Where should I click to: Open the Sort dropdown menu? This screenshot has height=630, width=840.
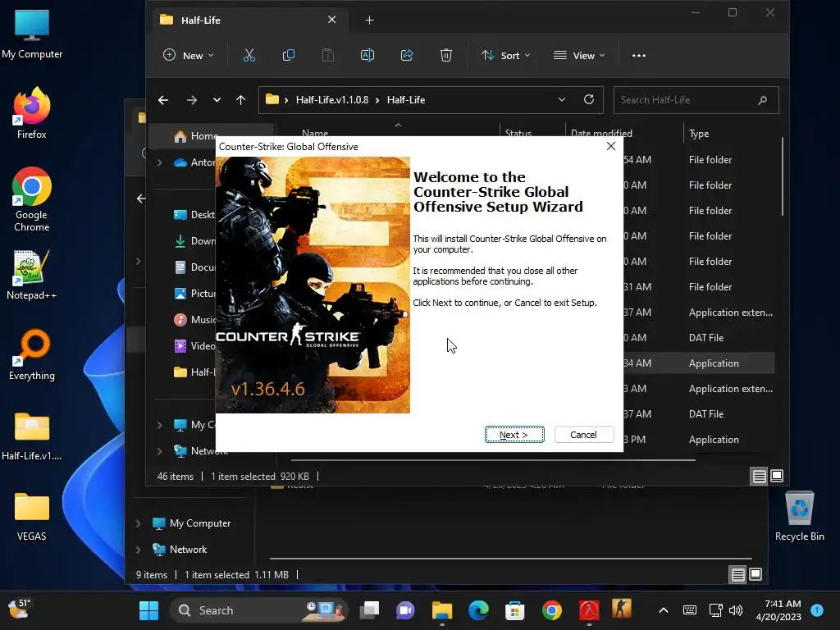505,55
